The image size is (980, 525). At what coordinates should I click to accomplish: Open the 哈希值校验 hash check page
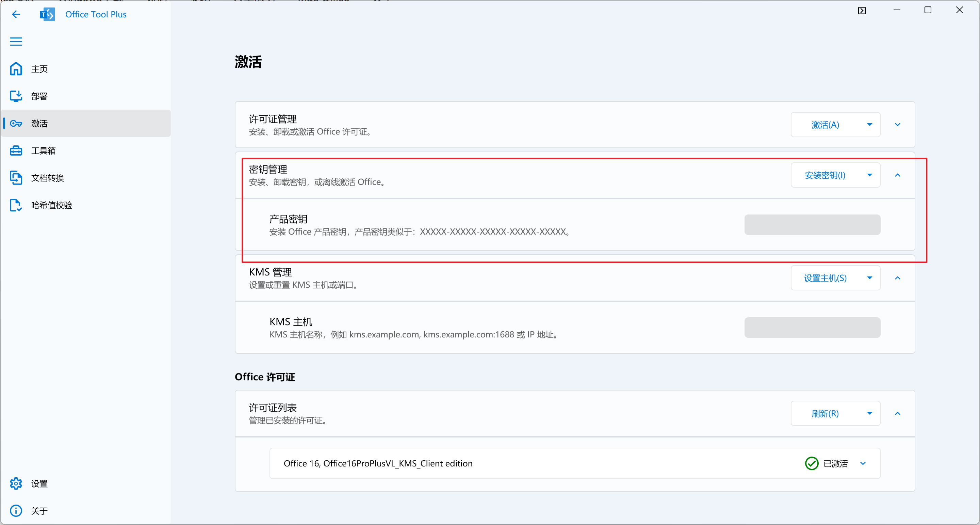coord(51,205)
